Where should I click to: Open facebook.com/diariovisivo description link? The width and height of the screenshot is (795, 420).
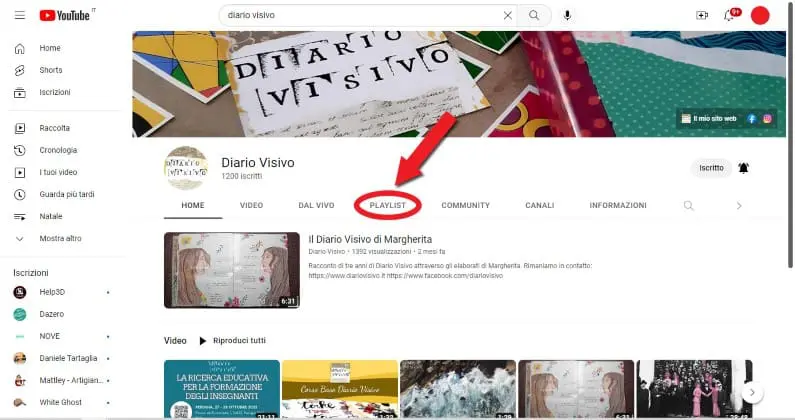pyautogui.click(x=445, y=276)
